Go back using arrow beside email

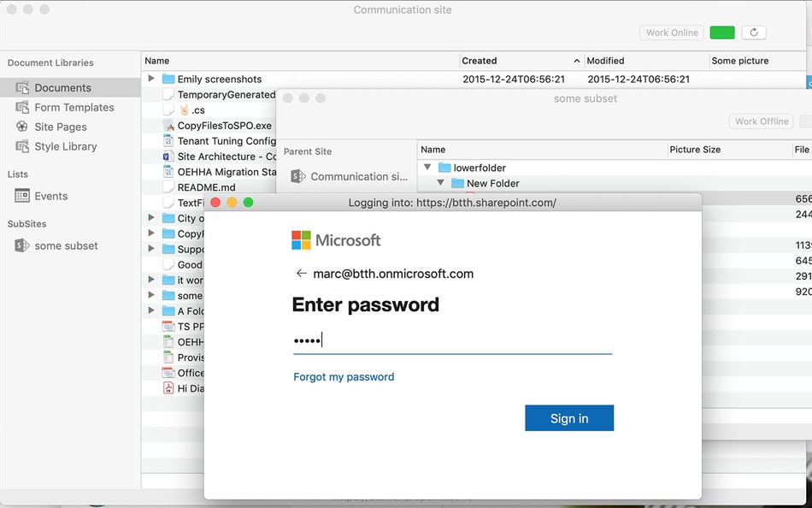pyautogui.click(x=301, y=273)
